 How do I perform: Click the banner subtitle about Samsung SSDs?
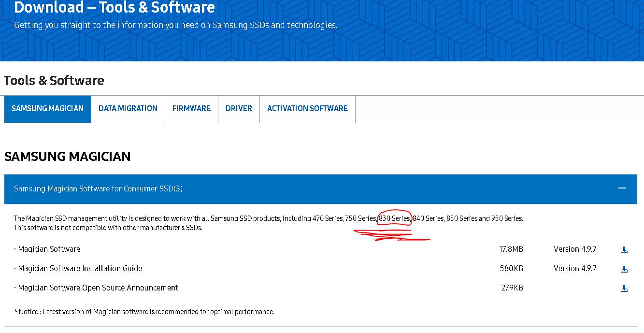pyautogui.click(x=176, y=25)
